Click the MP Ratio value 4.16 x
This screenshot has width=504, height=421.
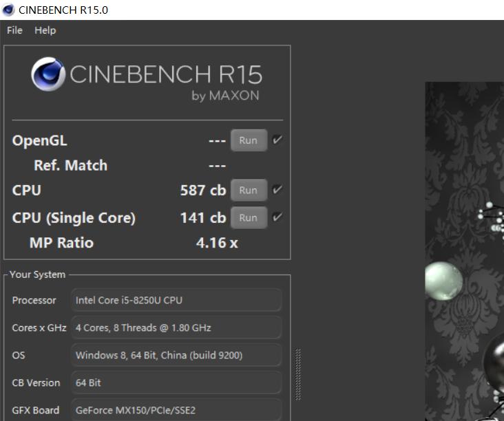tap(217, 243)
